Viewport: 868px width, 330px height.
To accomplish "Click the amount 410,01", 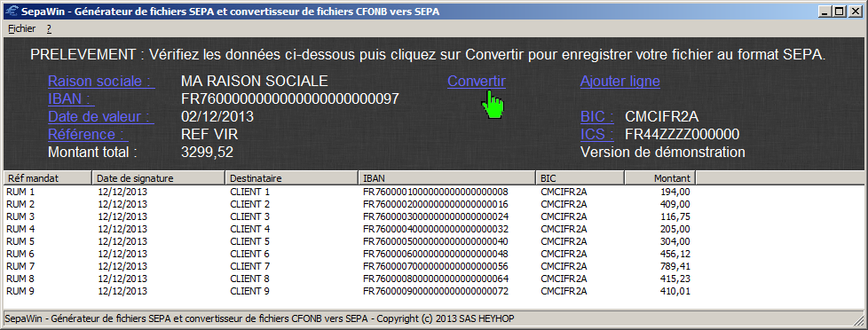I will point(675,291).
